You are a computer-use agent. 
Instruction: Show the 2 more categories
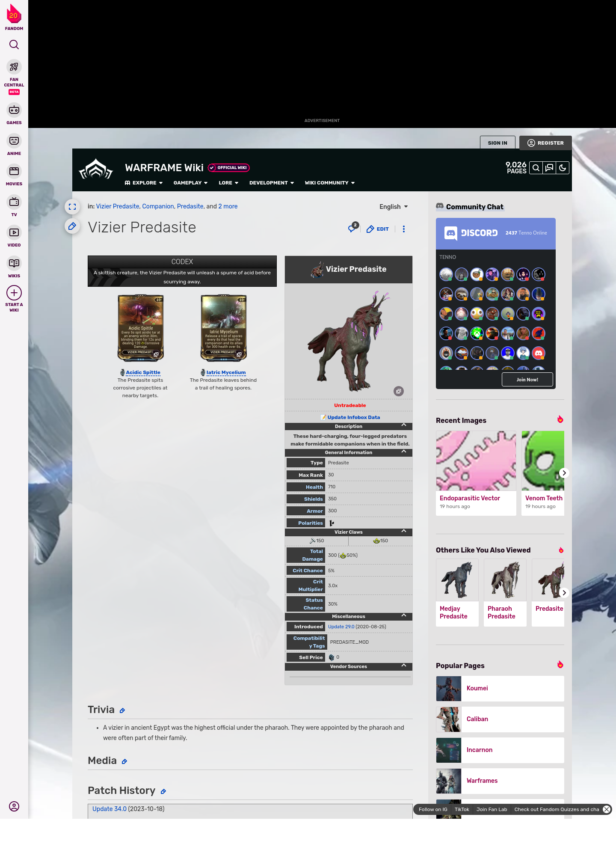point(228,206)
